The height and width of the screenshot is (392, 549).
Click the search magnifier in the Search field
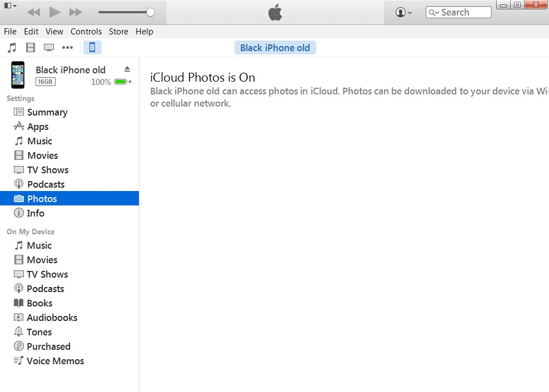point(432,12)
